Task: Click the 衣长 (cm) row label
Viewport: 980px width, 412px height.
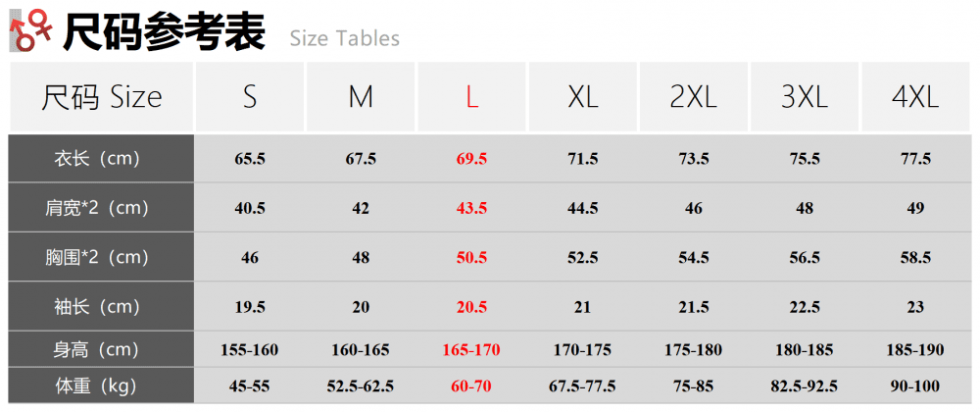Action: coord(102,159)
